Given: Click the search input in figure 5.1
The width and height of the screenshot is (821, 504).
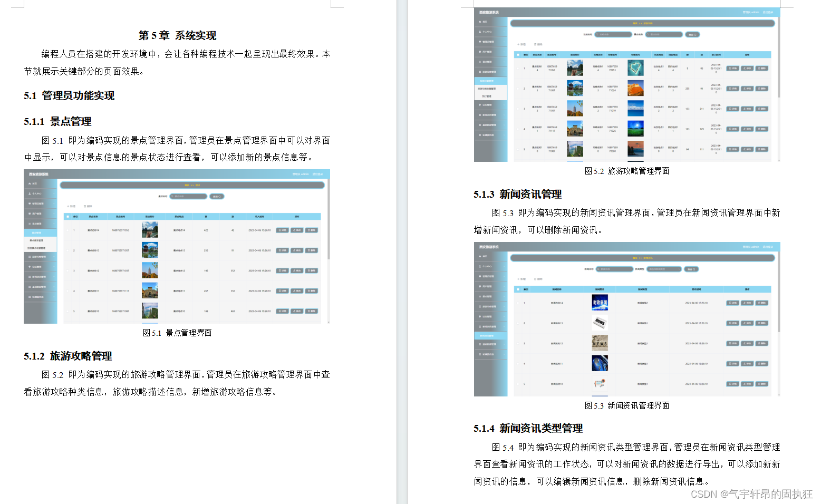Looking at the screenshot, I should tap(188, 196).
